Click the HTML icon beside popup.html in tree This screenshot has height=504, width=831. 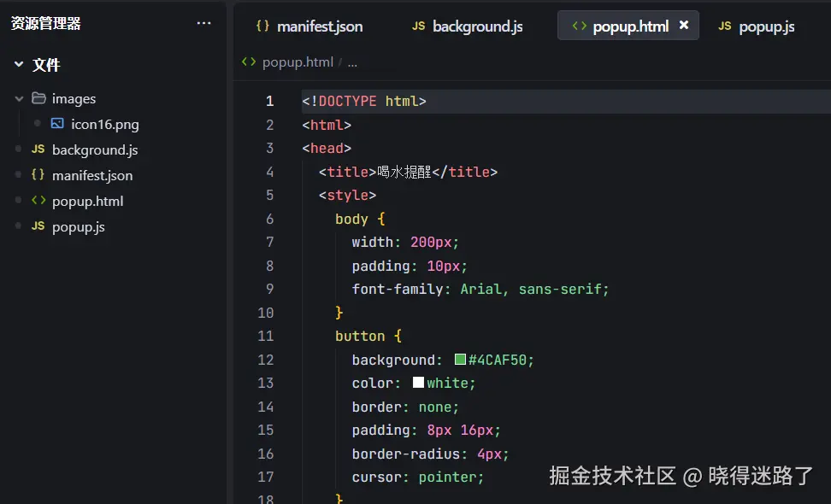point(38,200)
